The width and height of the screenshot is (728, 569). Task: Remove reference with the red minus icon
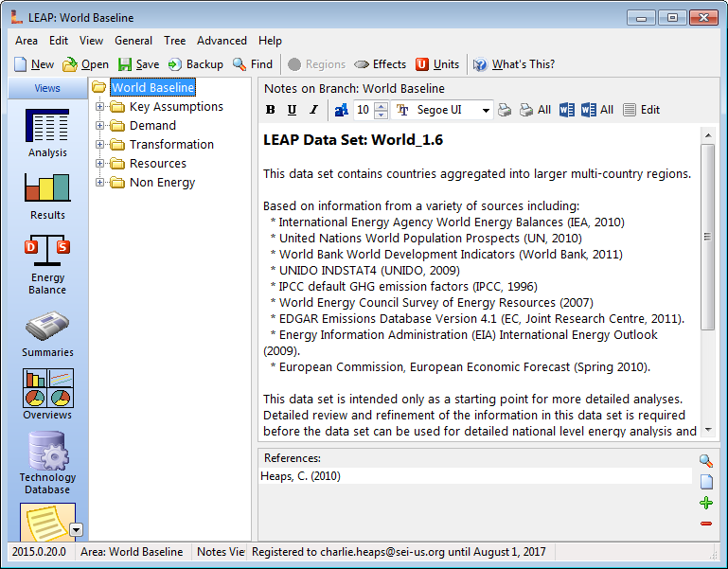click(705, 524)
